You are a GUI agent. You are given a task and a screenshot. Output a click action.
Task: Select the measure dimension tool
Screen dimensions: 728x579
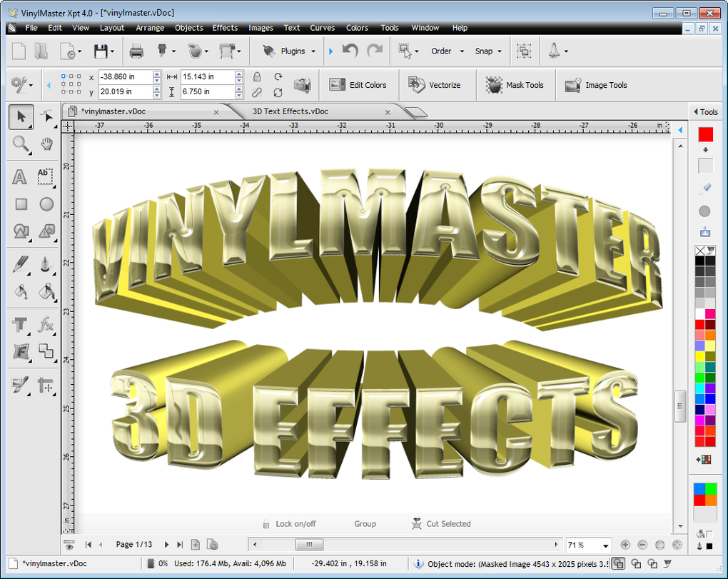pyautogui.click(x=46, y=386)
